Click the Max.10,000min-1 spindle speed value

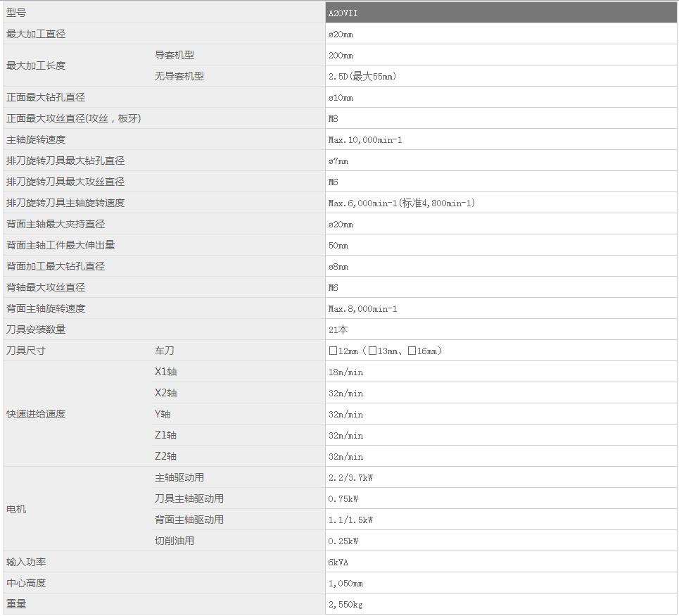pos(365,139)
